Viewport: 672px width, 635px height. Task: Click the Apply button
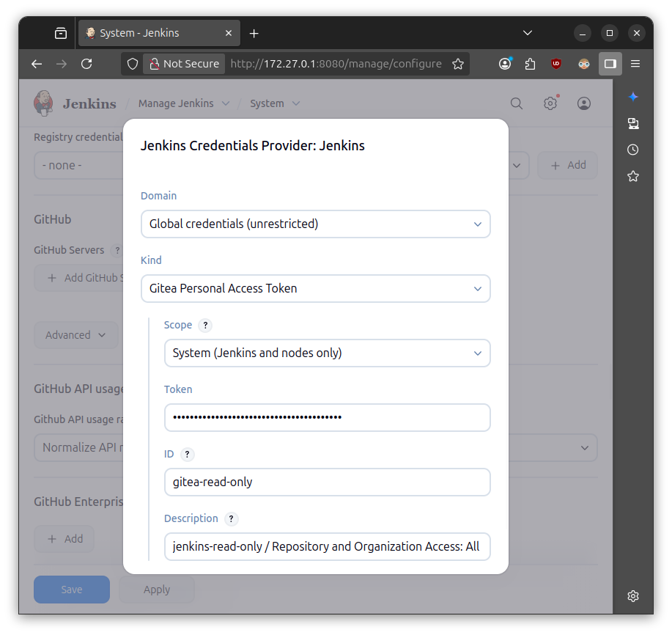[156, 590]
